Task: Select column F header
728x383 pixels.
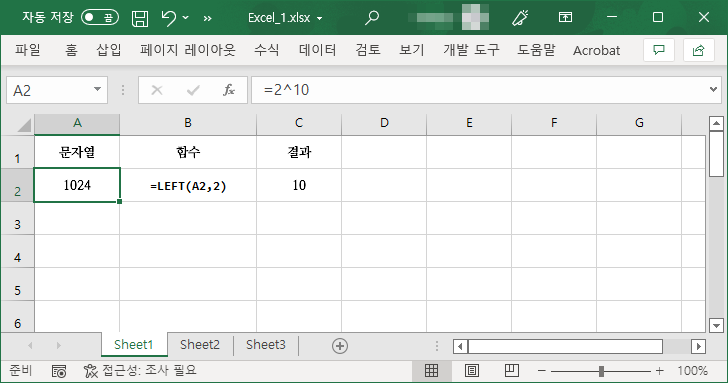Action: pyautogui.click(x=554, y=123)
